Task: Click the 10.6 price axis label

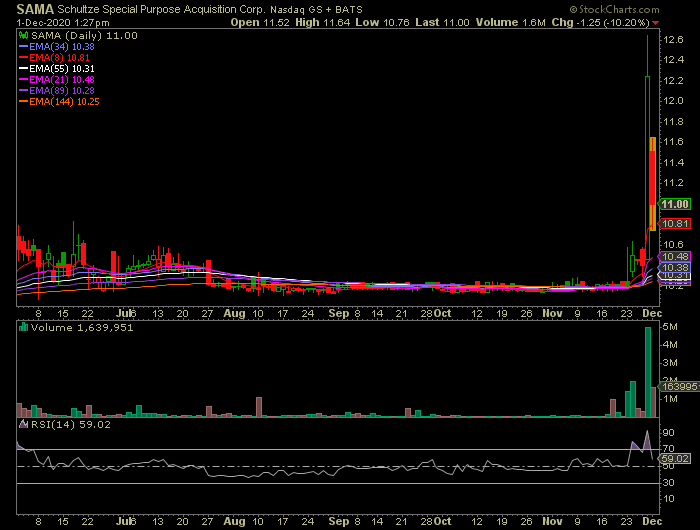Action: pos(673,244)
